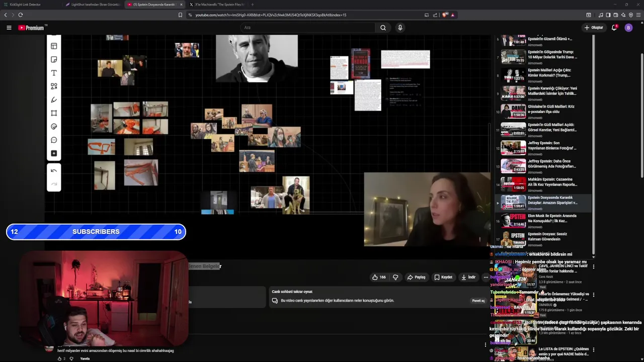Open options menu for Hitler'in Önlenemez Yükselişi video
This screenshot has width=644, height=362.
[x=593, y=295]
